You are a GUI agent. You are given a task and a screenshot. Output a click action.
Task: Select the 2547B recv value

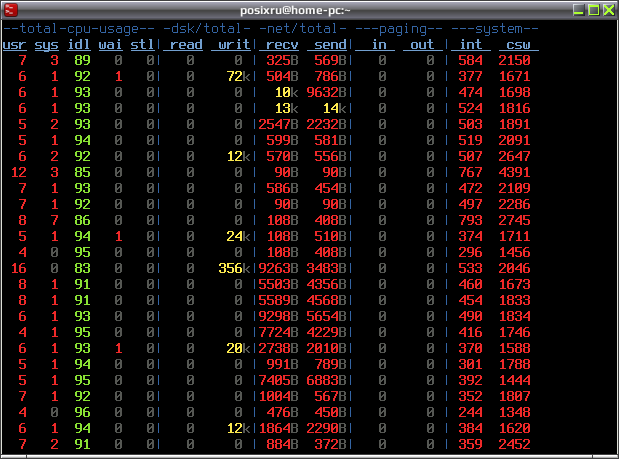click(x=278, y=124)
